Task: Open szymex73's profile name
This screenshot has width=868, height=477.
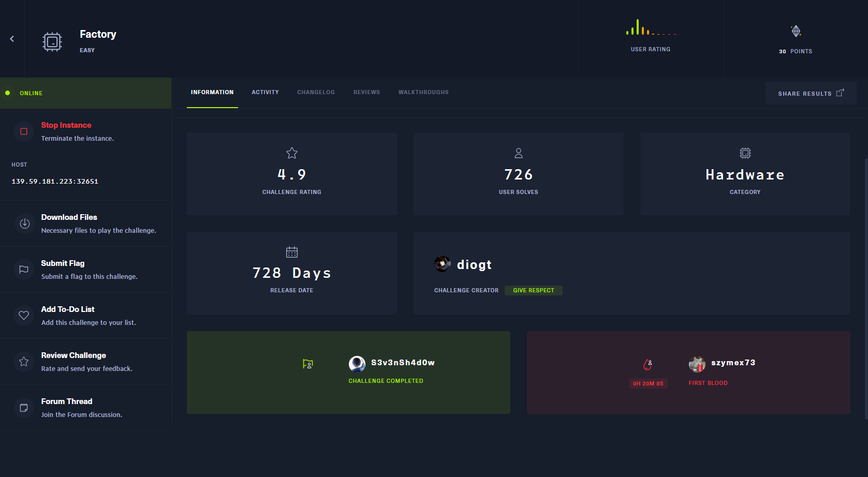Action: pos(733,363)
